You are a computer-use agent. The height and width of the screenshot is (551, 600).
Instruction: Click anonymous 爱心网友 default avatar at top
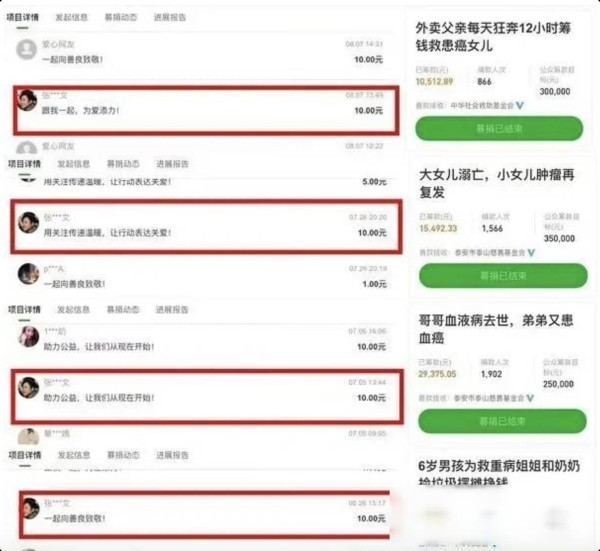[26, 49]
